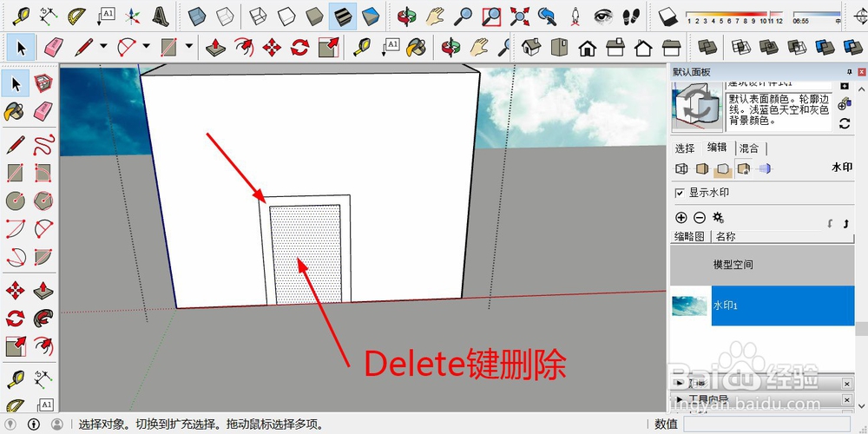Switch to Shaded With Textures style
The height and width of the screenshot is (434, 868).
(343, 16)
